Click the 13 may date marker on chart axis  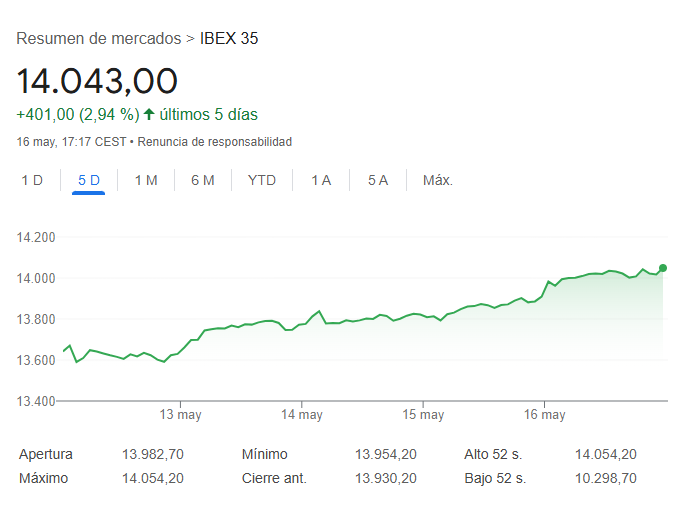click(181, 415)
